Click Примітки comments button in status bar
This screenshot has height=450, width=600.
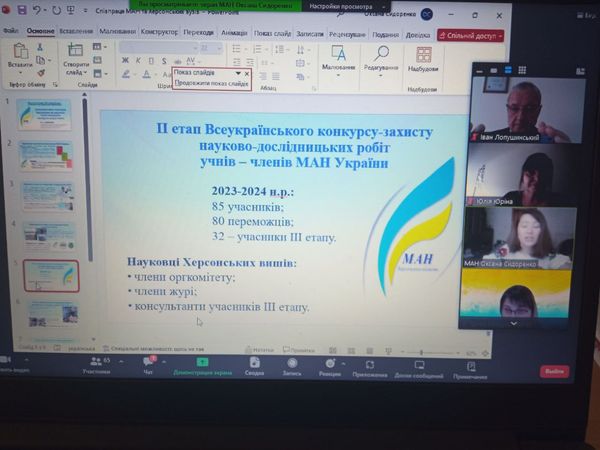(x=299, y=349)
